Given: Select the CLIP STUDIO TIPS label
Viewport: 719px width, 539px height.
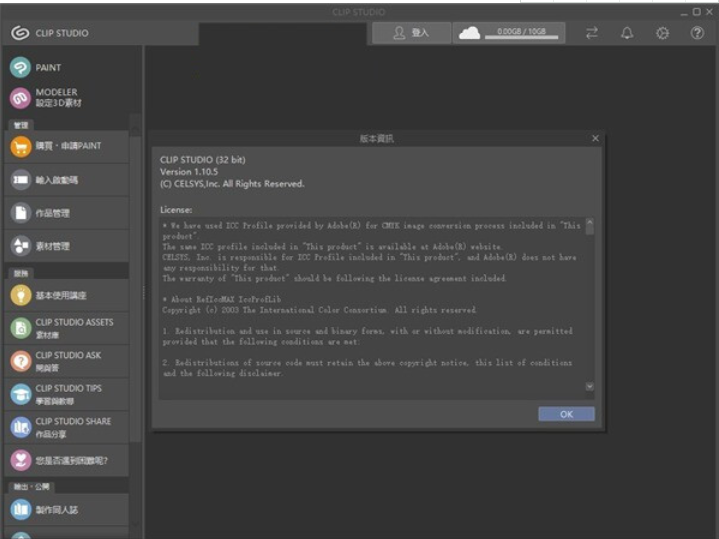Looking at the screenshot, I should (69, 389).
